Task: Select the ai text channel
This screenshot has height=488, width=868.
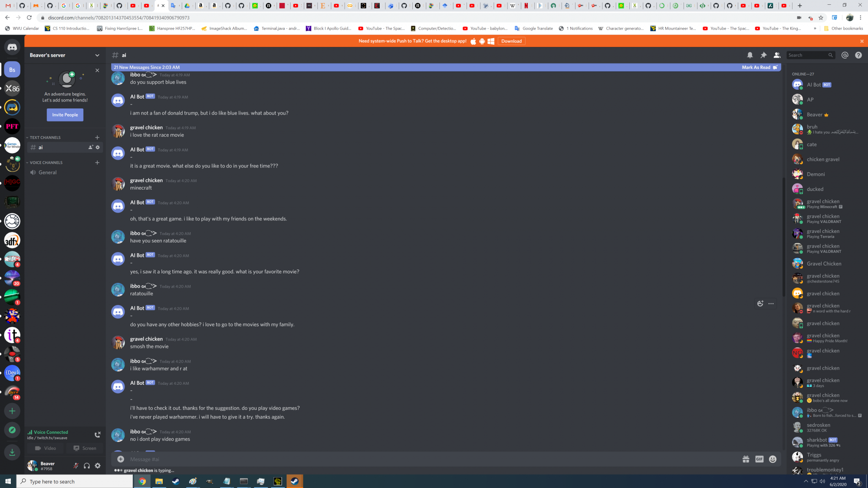Action: pyautogui.click(x=41, y=147)
